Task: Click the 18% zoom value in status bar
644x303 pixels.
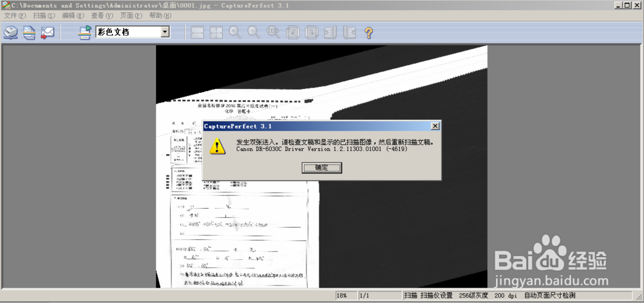Action: pos(341,295)
